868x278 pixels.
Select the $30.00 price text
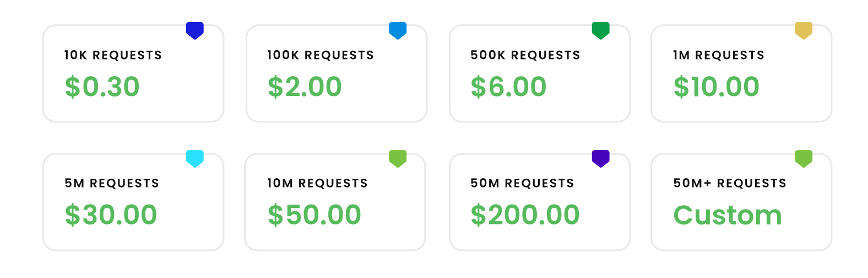111,215
